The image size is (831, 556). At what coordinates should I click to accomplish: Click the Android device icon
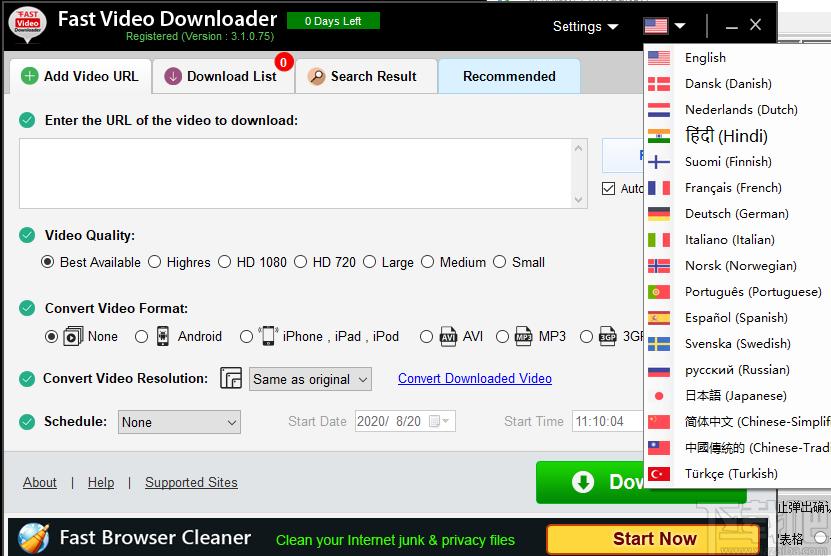[x=163, y=336]
